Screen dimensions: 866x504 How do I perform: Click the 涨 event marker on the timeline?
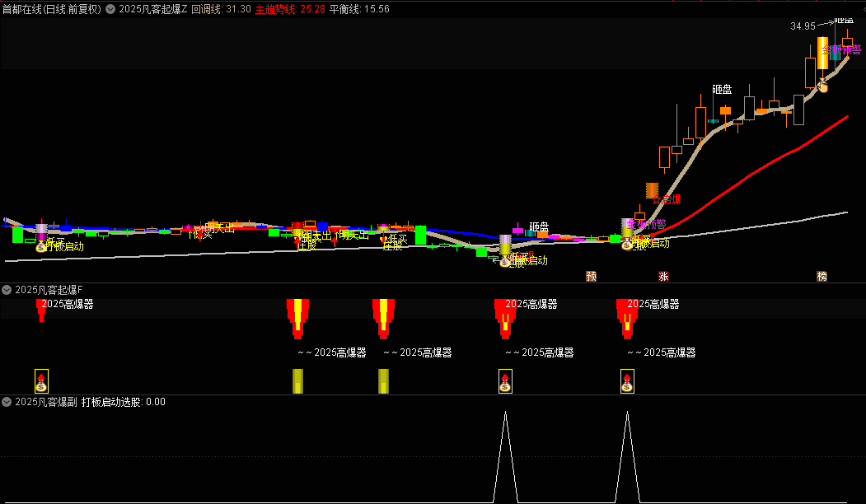click(663, 277)
